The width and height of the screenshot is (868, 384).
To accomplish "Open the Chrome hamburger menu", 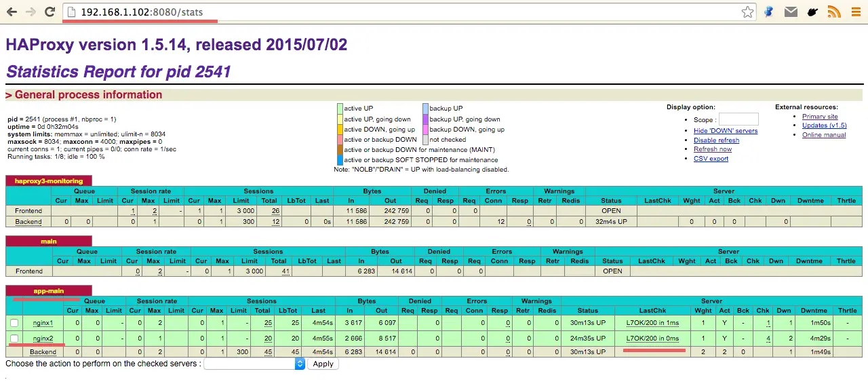I will pyautogui.click(x=856, y=12).
